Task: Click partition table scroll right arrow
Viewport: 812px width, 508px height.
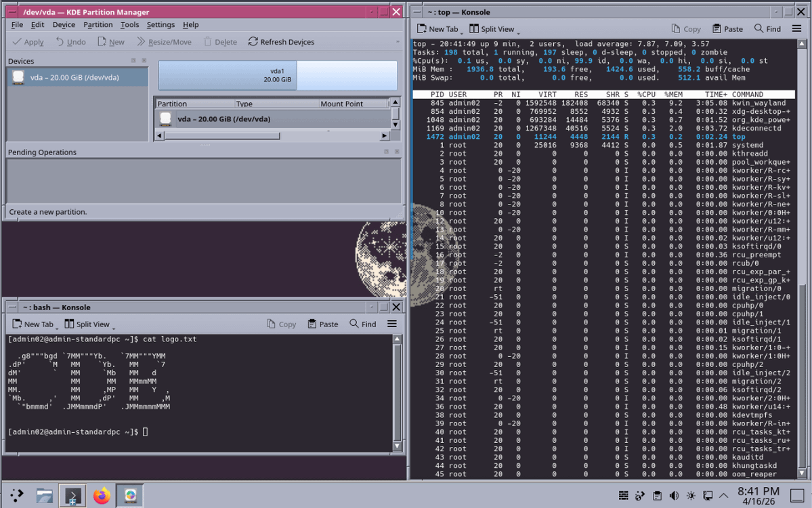Action: pos(384,135)
